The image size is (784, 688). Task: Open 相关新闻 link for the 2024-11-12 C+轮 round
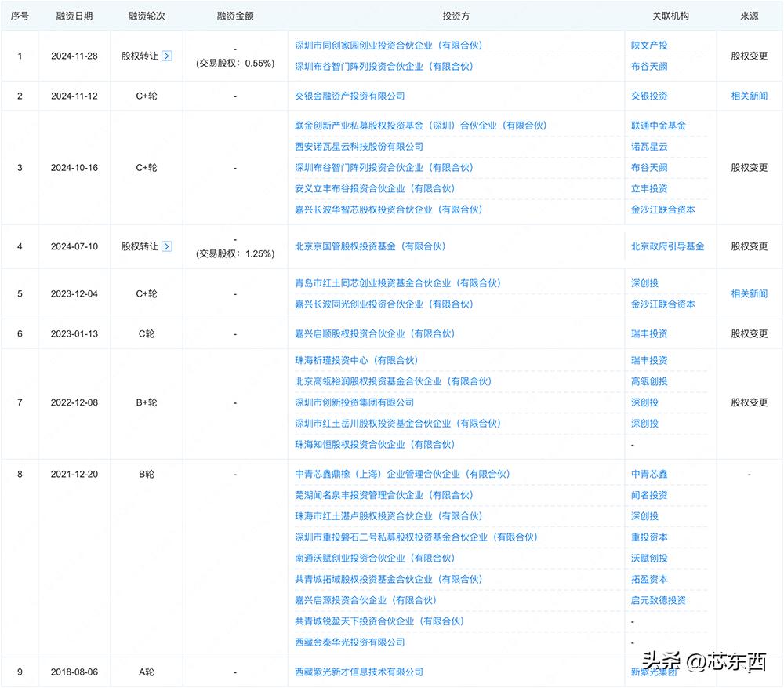pos(749,96)
